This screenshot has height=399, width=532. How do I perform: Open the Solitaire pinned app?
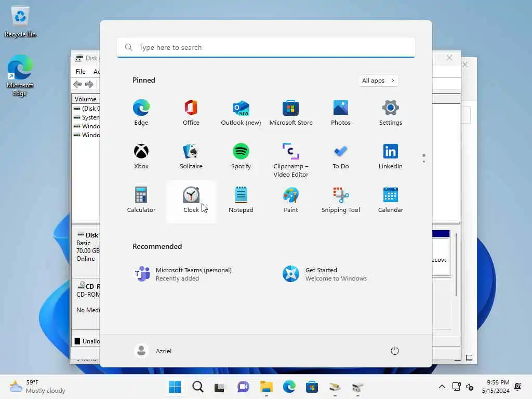(x=191, y=156)
